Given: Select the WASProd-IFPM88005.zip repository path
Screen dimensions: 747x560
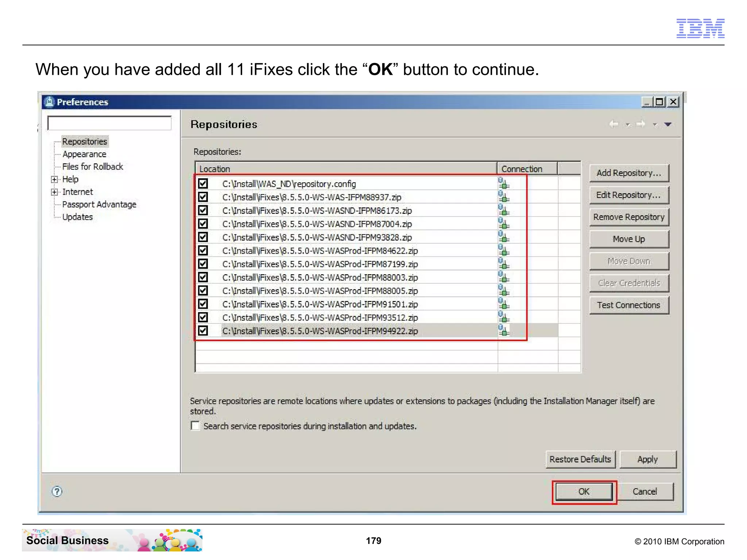Looking at the screenshot, I should click(320, 291).
